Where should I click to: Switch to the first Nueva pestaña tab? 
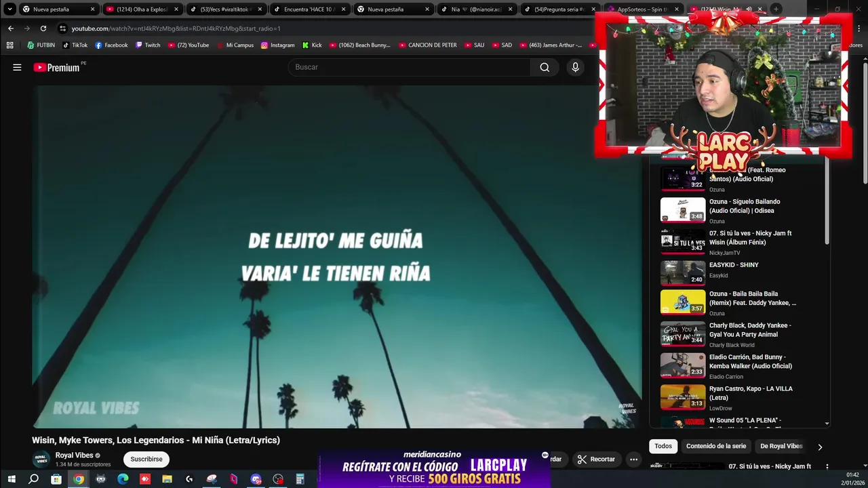(x=58, y=9)
